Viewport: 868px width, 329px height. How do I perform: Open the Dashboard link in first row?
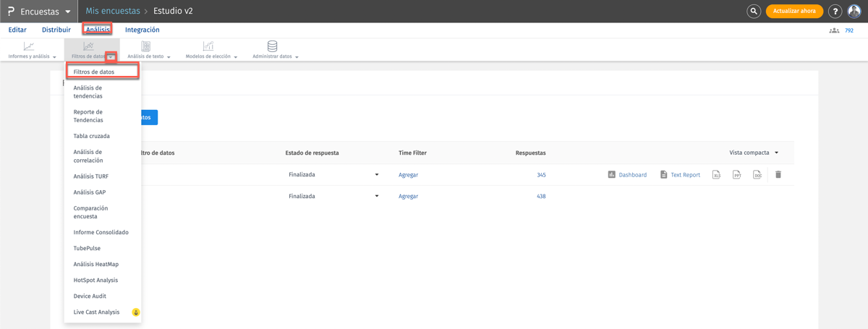pyautogui.click(x=627, y=175)
